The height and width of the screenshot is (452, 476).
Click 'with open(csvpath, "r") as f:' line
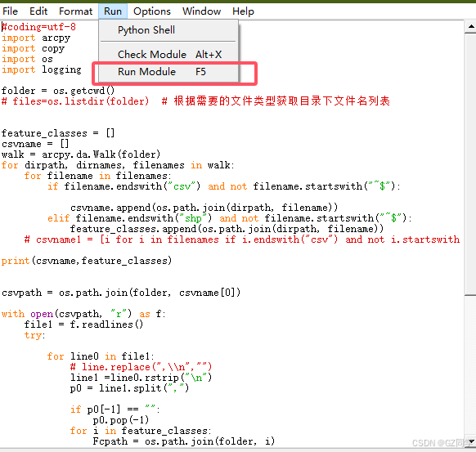coord(83,314)
